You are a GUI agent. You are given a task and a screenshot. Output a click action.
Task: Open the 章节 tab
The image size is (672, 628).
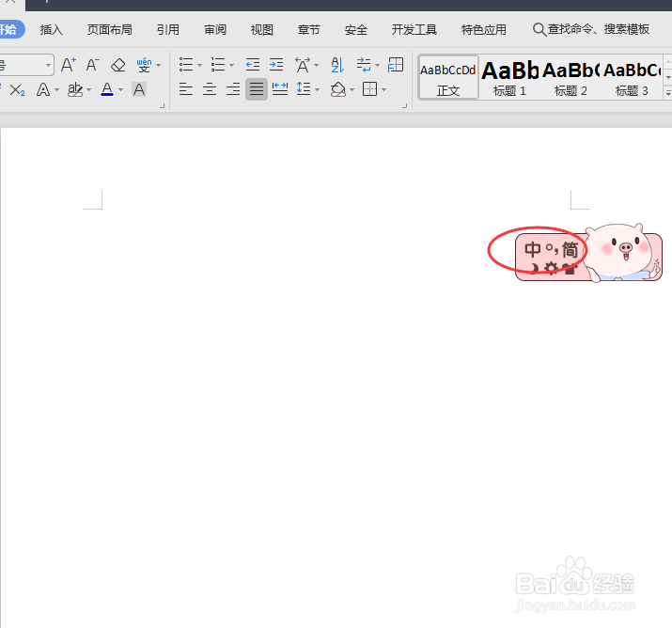(x=308, y=29)
